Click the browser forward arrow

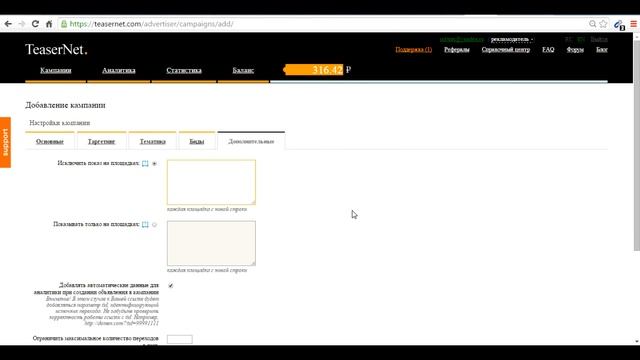point(22,24)
